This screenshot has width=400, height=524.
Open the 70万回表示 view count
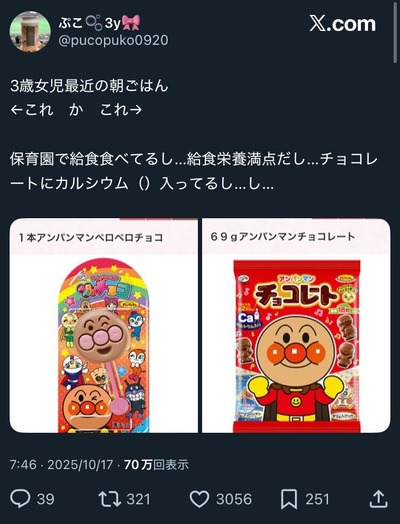(x=156, y=465)
